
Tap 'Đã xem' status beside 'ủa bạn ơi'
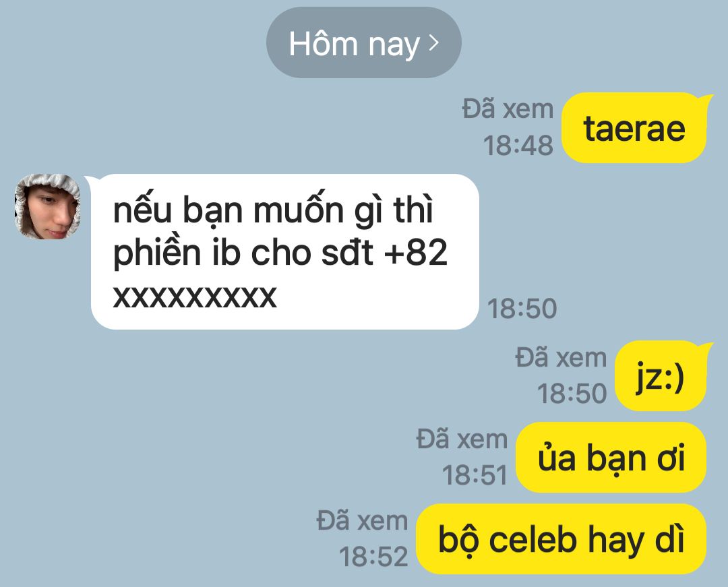click(x=462, y=439)
